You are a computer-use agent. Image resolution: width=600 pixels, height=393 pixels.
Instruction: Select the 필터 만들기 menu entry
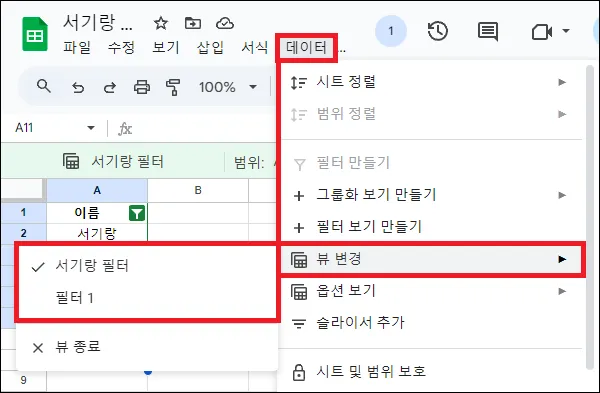pyautogui.click(x=431, y=163)
